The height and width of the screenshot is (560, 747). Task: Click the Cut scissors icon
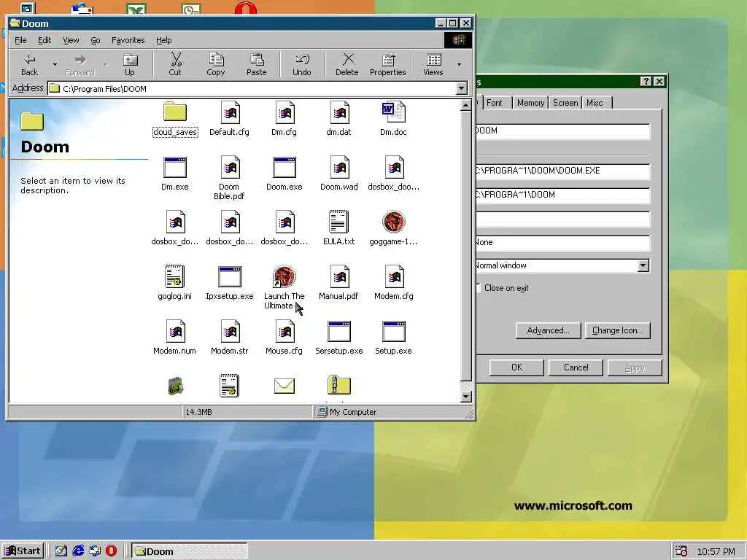click(x=175, y=60)
